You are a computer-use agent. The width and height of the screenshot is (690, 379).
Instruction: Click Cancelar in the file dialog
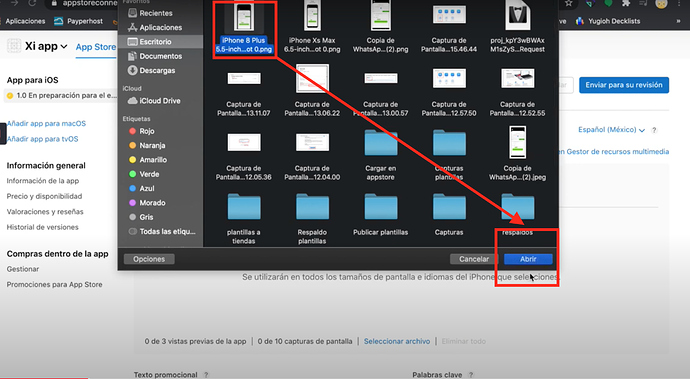pyautogui.click(x=474, y=259)
